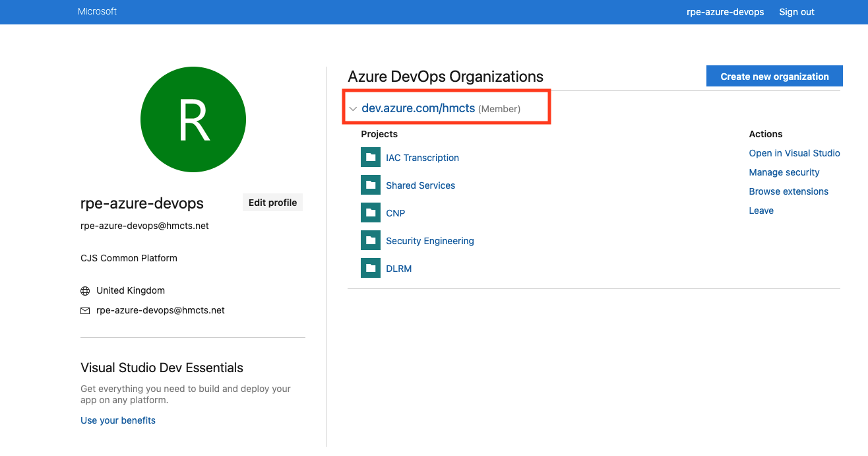This screenshot has width=868, height=456.
Task: Click the globe icon beside United Kingdom
Action: pyautogui.click(x=85, y=291)
